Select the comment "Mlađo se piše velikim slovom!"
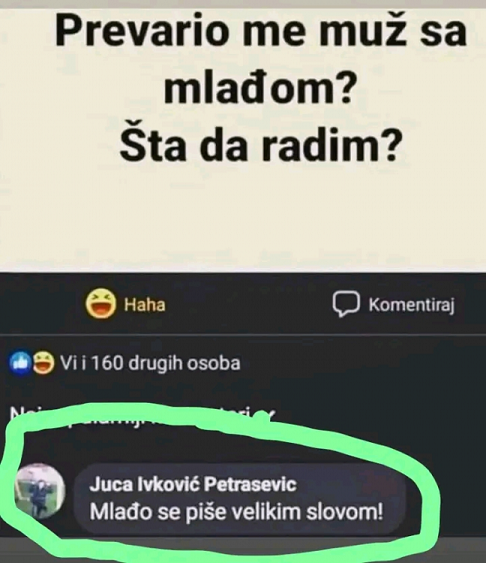The image size is (486, 563). point(236,512)
